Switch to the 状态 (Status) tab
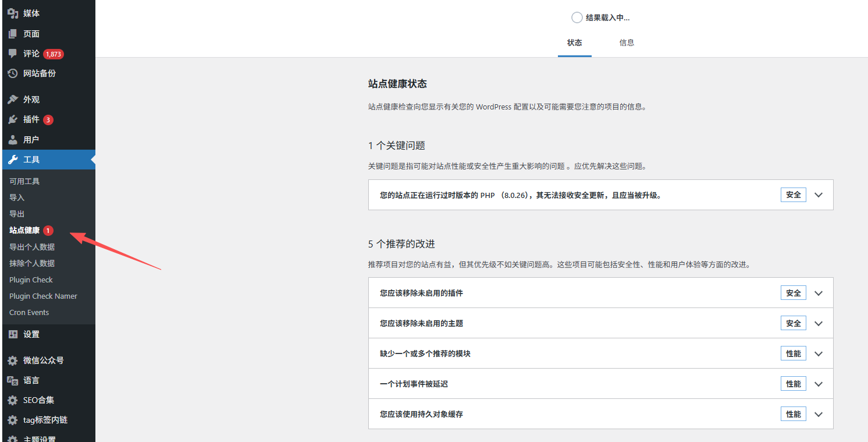This screenshot has height=442, width=868. tap(574, 43)
